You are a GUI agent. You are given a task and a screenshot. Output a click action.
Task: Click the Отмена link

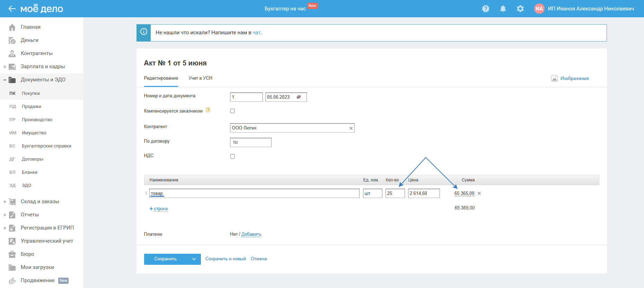[x=259, y=259]
